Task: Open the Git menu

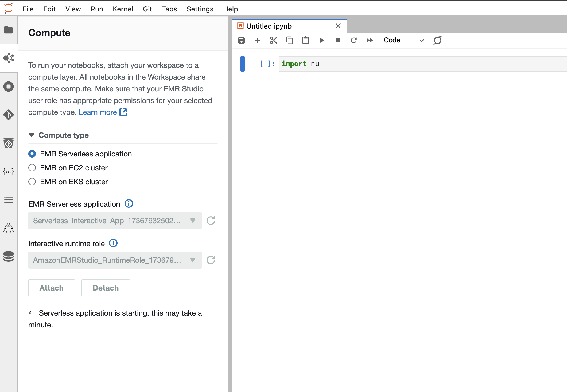Action: [147, 9]
